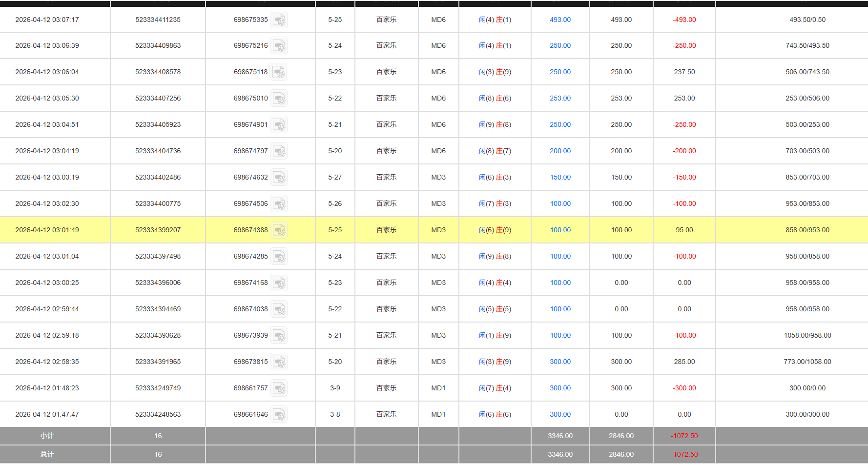Select the 小计 subtotal row label

pos(47,436)
